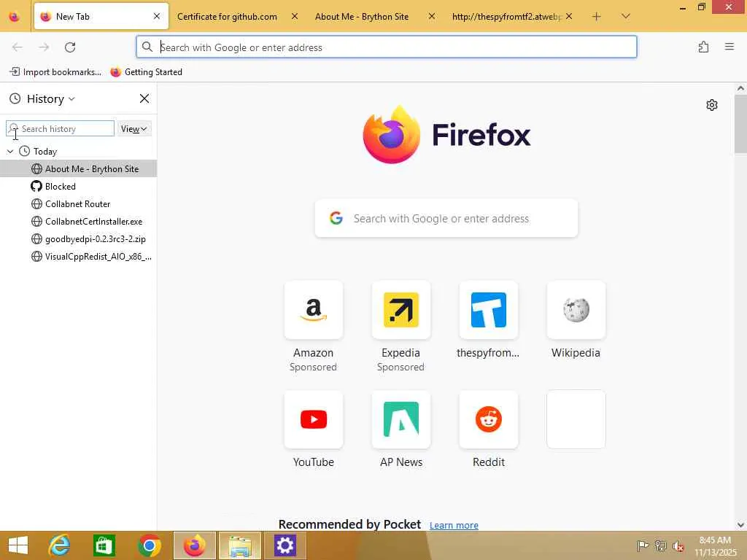The width and height of the screenshot is (747, 560).
Task: Close the thespyfromtf2 tab
Action: 569,16
